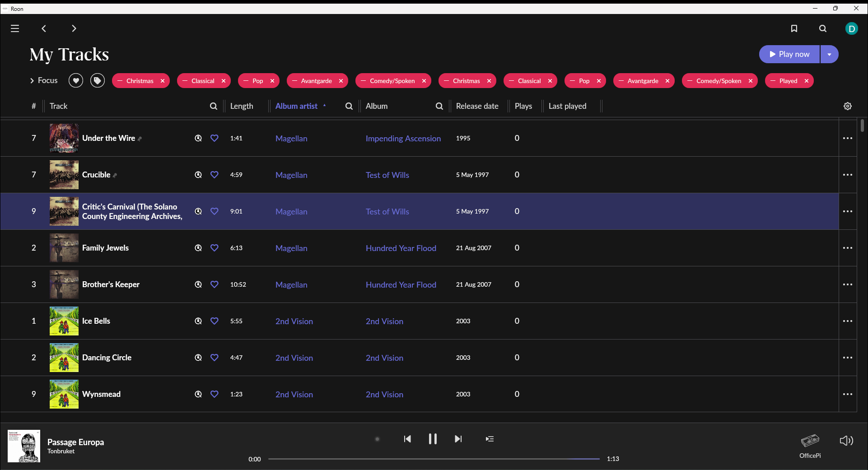Filter by tags icon
Viewport: 868px width, 470px height.
(x=98, y=81)
